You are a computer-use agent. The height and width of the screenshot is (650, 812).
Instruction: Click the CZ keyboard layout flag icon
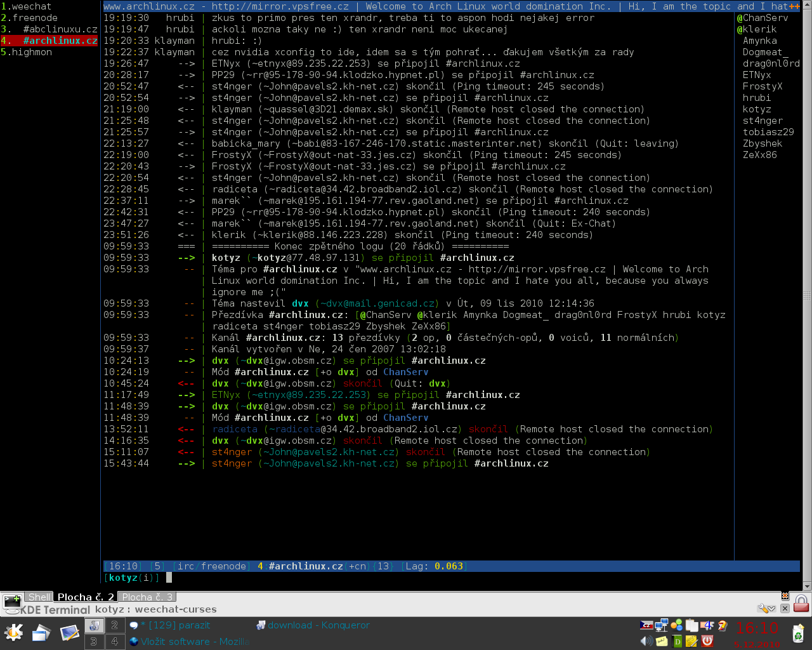coord(646,625)
